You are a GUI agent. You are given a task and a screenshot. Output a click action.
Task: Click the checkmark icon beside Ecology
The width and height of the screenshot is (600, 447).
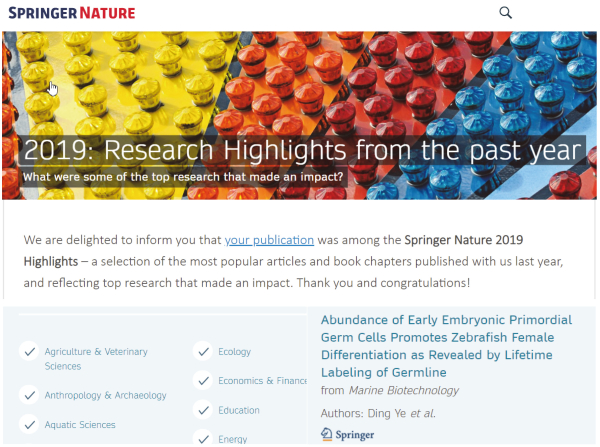[x=203, y=352]
